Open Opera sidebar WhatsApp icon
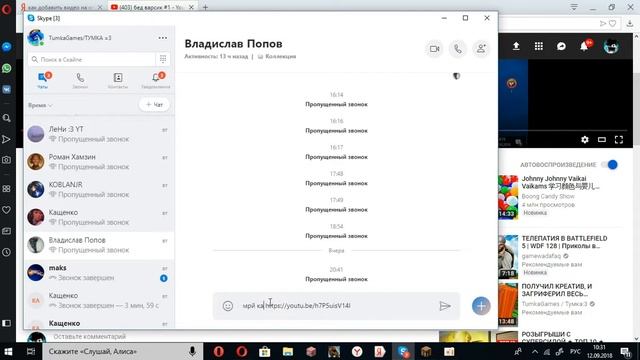This screenshot has width=640, height=360. coord(7,68)
